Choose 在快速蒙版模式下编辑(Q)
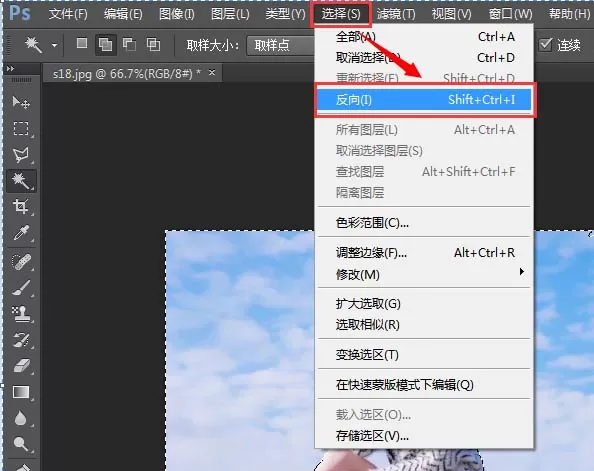Viewport: 594px width, 471px height. pyautogui.click(x=424, y=385)
